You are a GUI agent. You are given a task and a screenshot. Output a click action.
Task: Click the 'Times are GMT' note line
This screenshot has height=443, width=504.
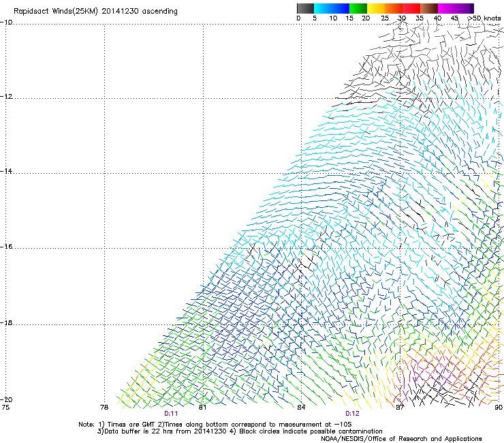[215, 425]
